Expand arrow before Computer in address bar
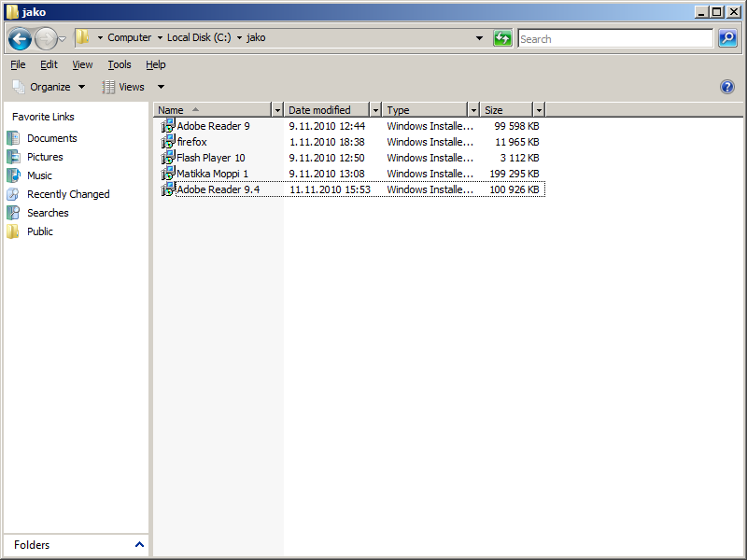Viewport: 747px width, 560px height. 100,37
